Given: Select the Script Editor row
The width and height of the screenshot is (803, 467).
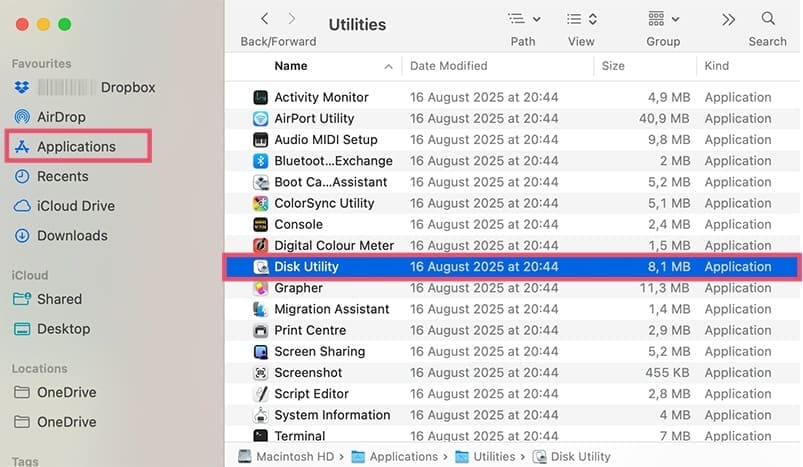Looking at the screenshot, I should pos(311,394).
